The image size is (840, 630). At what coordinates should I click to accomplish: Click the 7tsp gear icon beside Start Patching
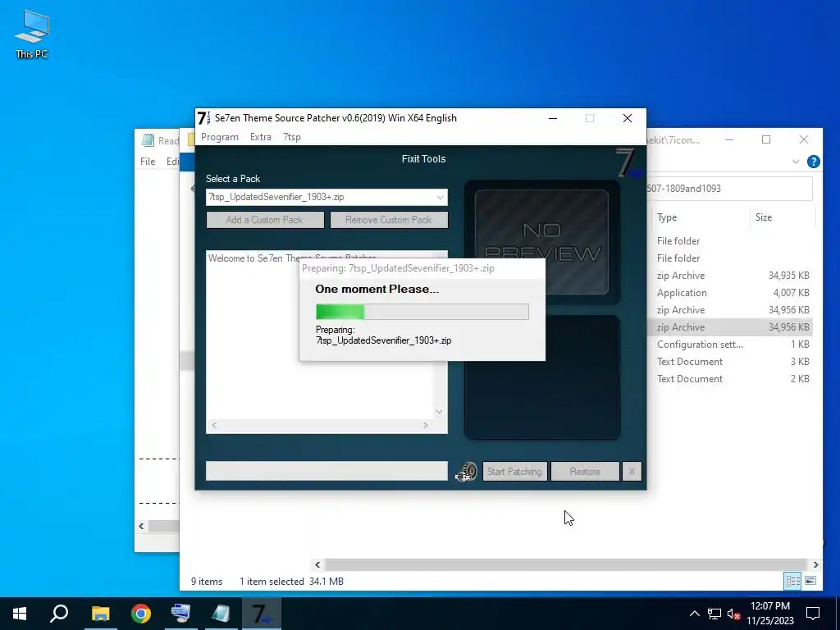[x=466, y=472]
